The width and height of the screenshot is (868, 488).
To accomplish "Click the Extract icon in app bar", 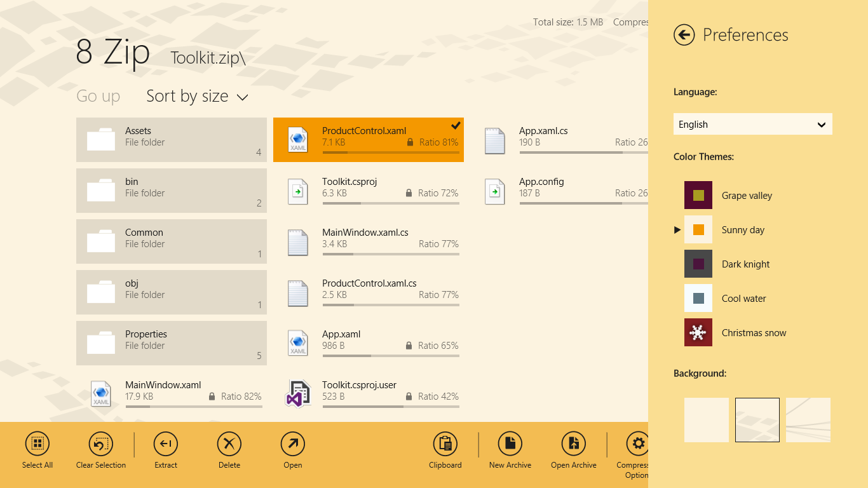I will (166, 444).
